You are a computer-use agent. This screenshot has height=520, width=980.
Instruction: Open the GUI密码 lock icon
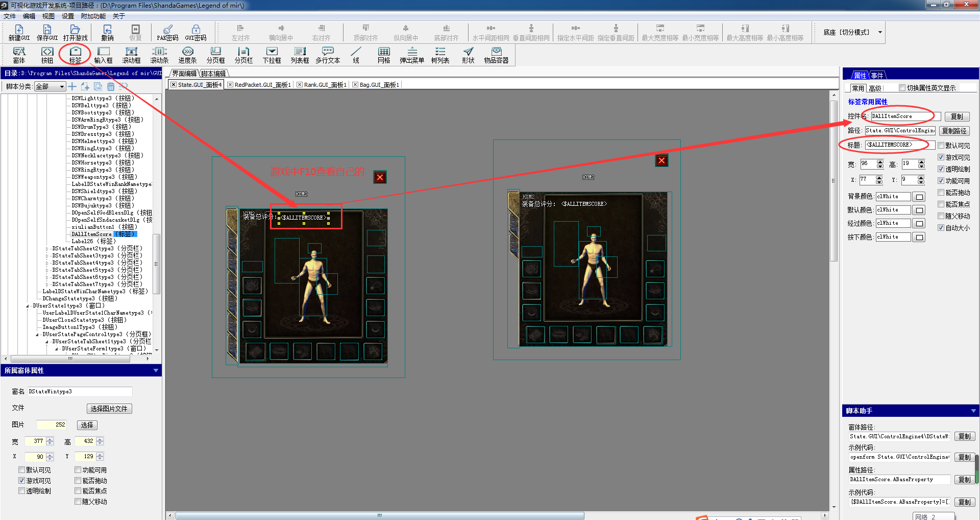click(195, 33)
